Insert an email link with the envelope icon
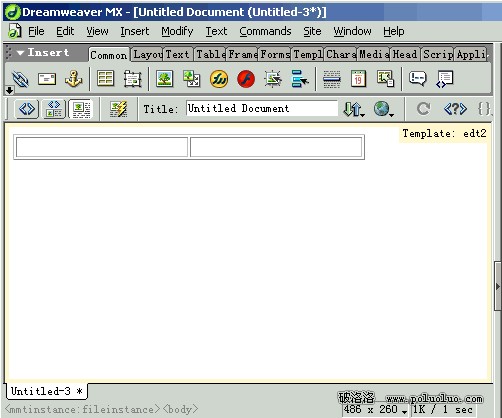This screenshot has width=502, height=418. pos(47,79)
